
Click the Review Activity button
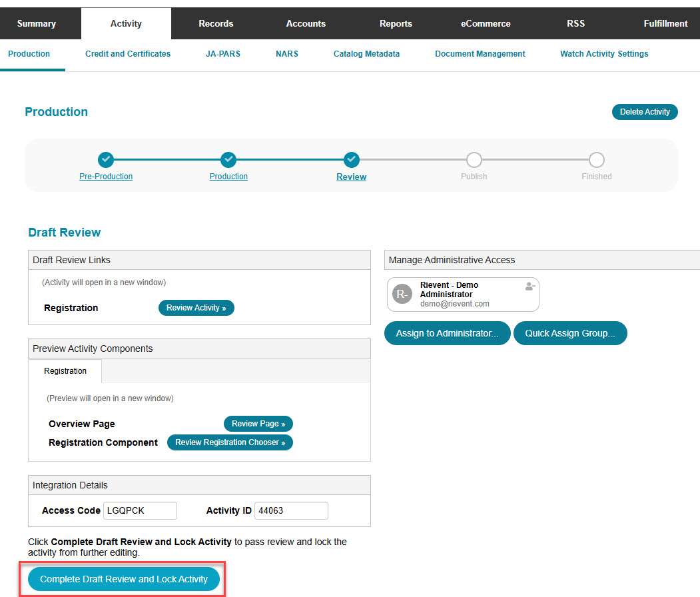click(196, 308)
